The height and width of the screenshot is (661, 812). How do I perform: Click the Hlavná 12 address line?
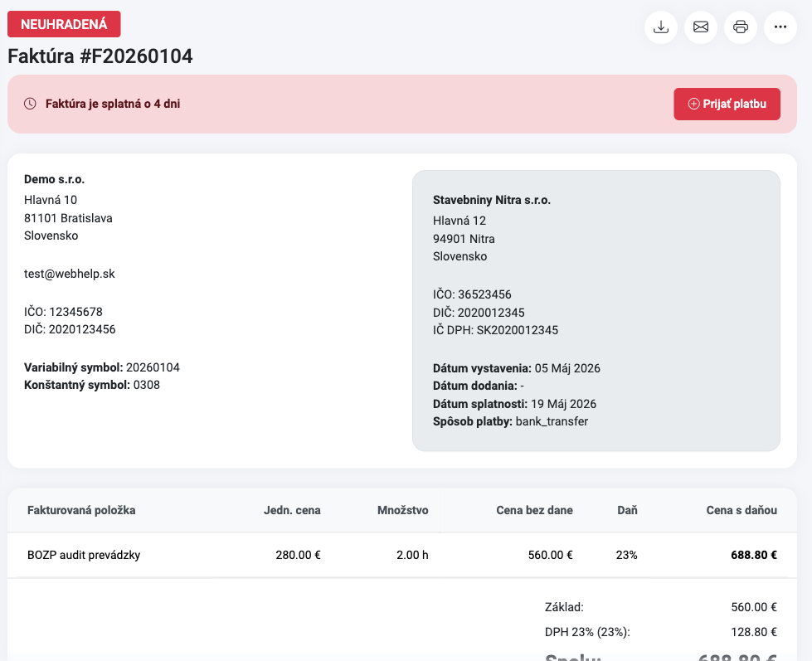point(459,221)
